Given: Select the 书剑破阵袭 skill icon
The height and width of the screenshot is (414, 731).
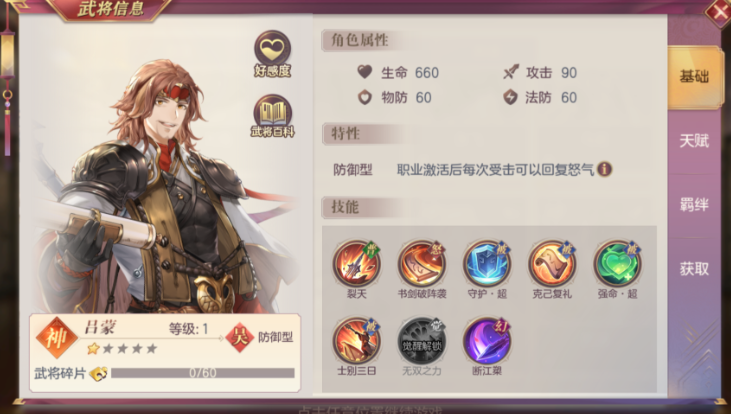Looking at the screenshot, I should (x=422, y=263).
